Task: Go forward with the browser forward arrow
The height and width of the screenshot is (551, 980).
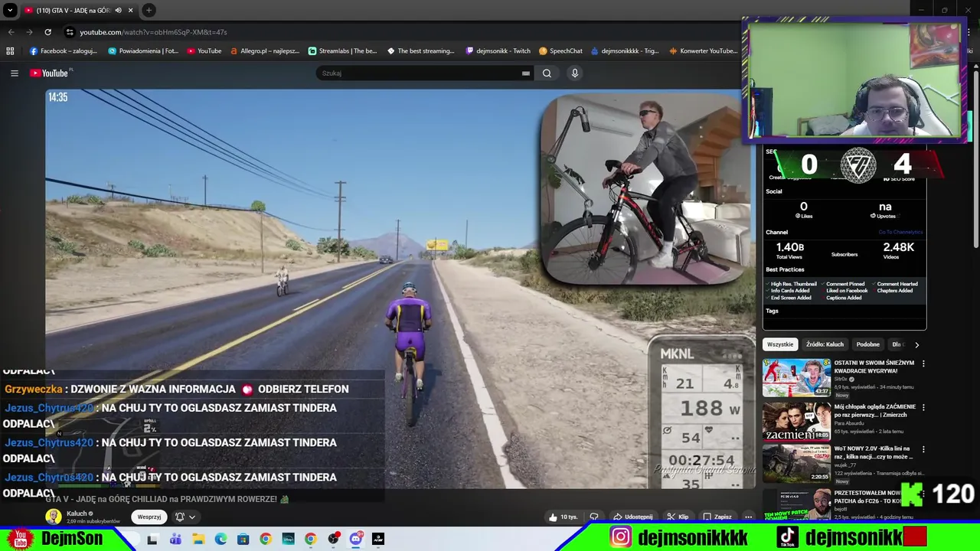Action: coord(29,32)
